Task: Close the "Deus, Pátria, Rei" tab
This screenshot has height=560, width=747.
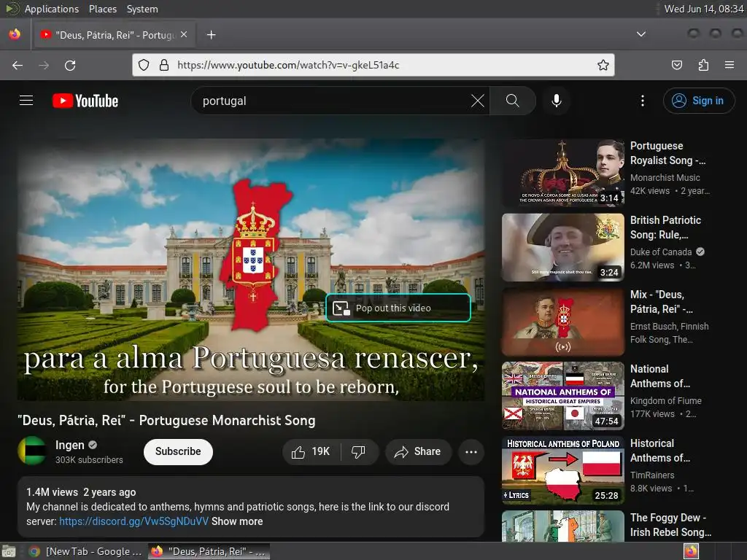Action: pos(184,35)
